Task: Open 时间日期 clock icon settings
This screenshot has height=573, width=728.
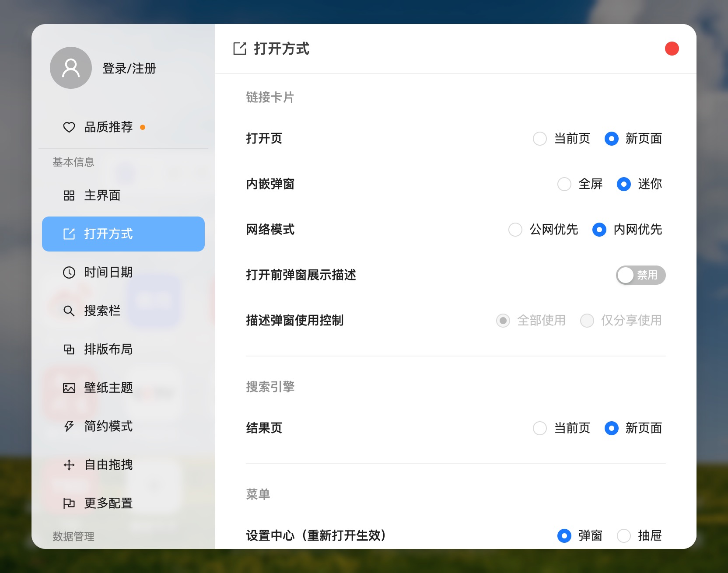Action: click(69, 273)
